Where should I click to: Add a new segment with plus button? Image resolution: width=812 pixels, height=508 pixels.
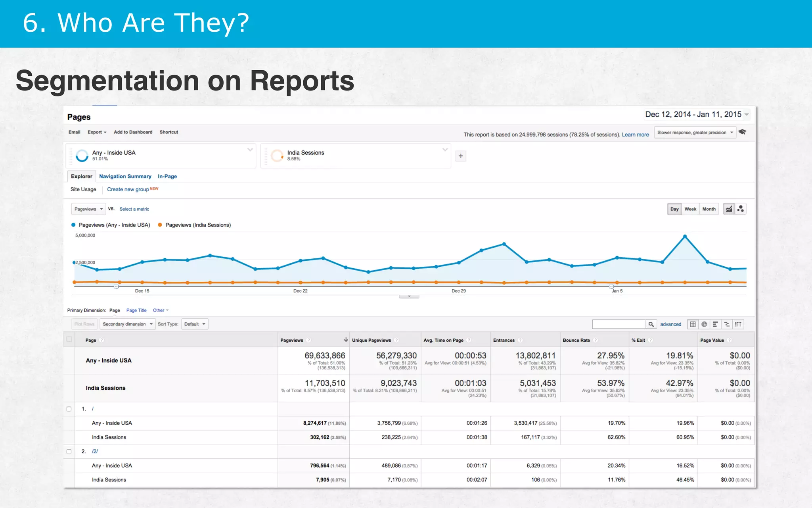pos(461,156)
